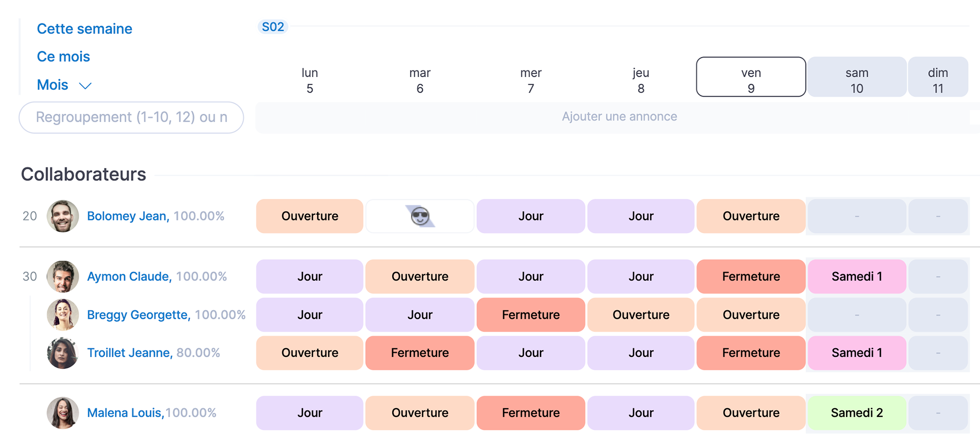This screenshot has height=443, width=980.
Task: Open Troillet Jeanne's pink Samedi 1 shift
Action: tap(856, 353)
